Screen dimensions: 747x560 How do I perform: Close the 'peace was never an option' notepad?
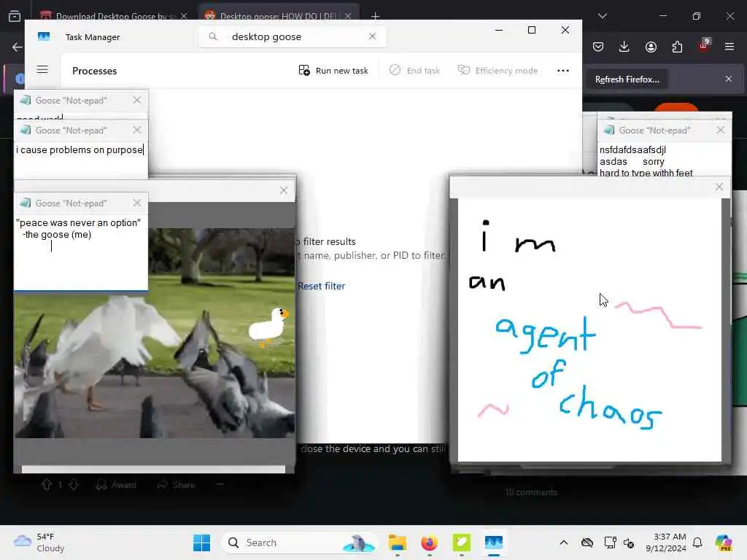pyautogui.click(x=137, y=203)
